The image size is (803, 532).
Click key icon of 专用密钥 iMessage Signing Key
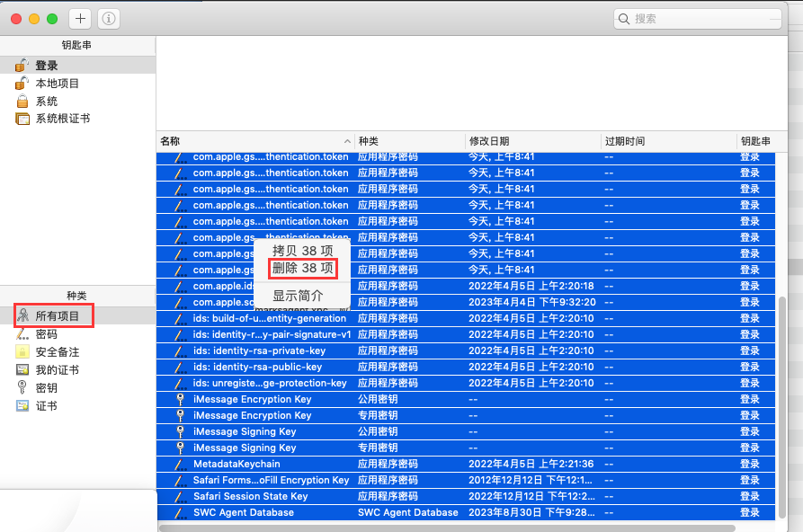coord(180,448)
